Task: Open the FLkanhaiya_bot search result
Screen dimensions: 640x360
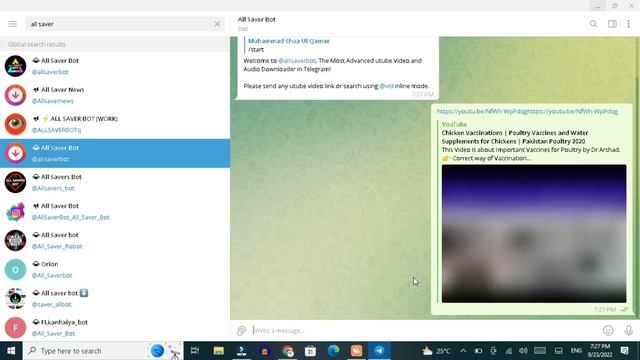Action: [x=115, y=327]
